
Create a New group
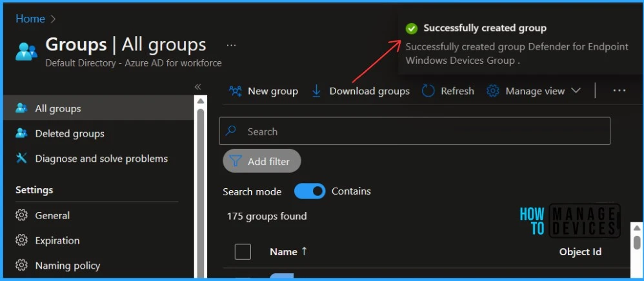click(x=263, y=91)
